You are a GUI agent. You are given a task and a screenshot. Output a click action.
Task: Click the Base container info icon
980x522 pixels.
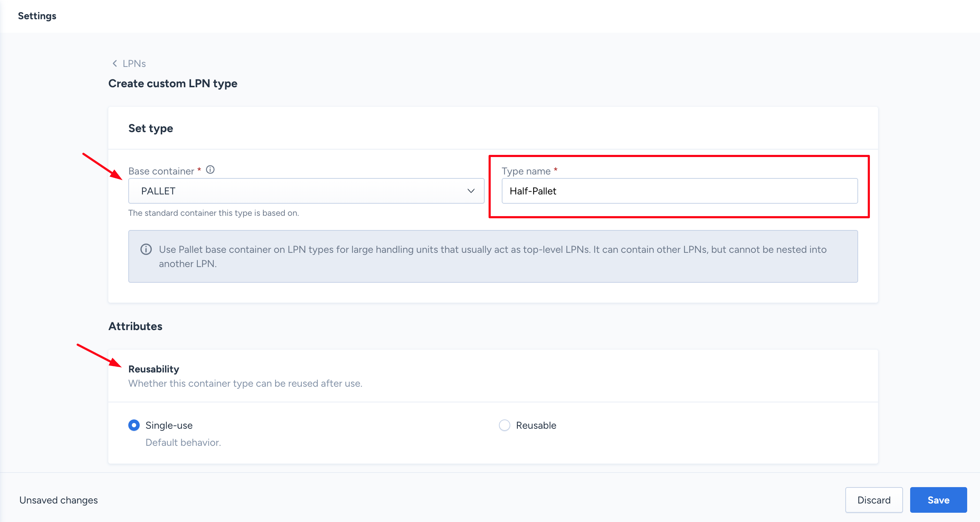pyautogui.click(x=210, y=170)
